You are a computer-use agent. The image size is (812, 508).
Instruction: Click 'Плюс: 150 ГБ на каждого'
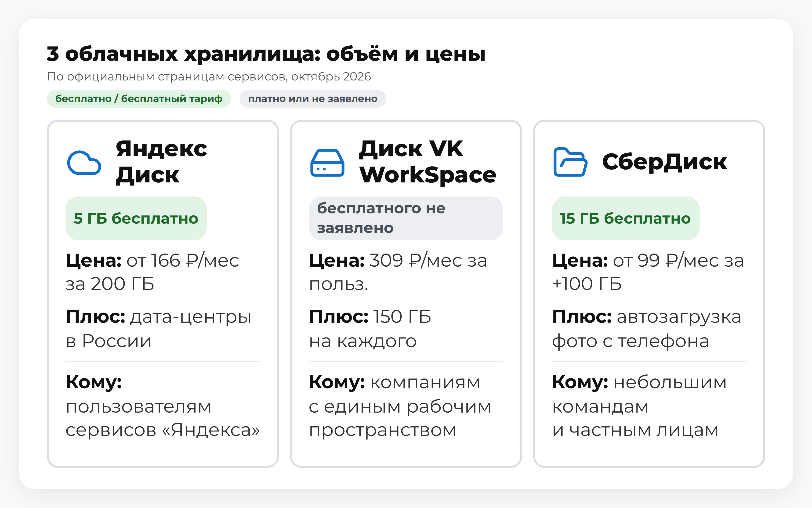pyautogui.click(x=370, y=329)
